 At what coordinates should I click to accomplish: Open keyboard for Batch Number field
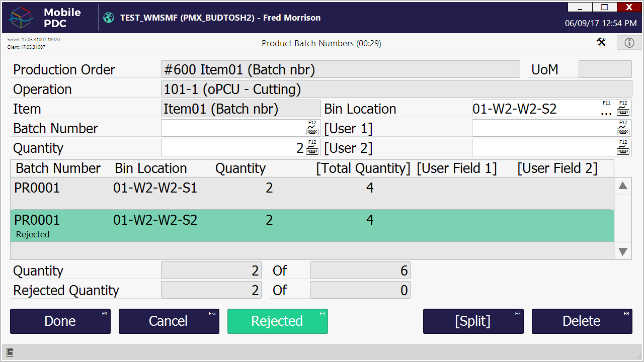click(312, 129)
